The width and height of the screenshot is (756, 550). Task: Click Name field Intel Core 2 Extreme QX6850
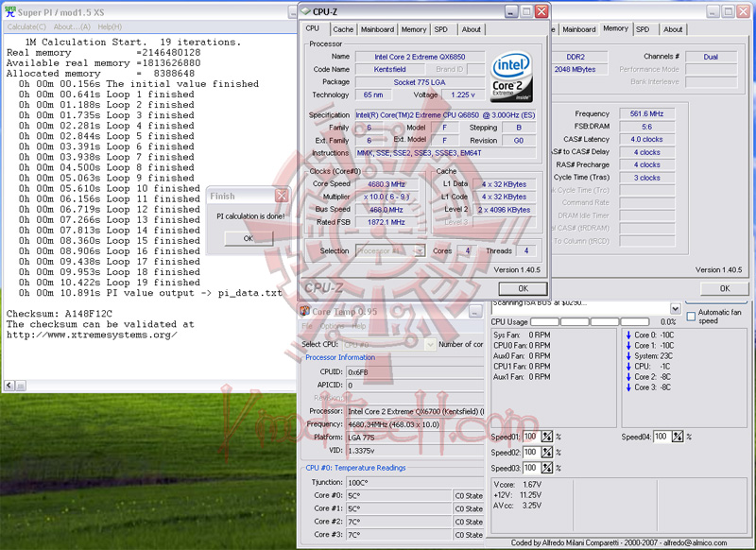point(420,57)
